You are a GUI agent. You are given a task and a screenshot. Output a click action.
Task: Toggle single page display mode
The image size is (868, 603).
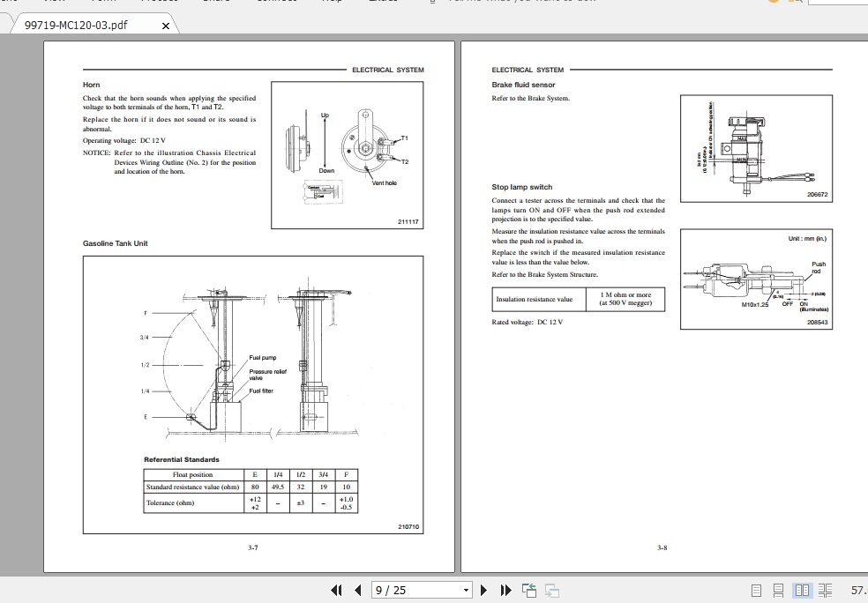pyautogui.click(x=755, y=590)
